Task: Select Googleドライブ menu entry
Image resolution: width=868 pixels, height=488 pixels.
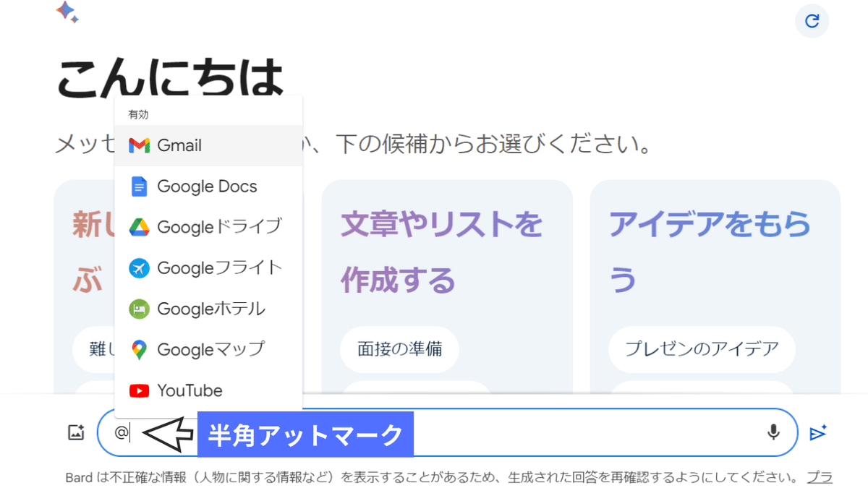Action: (x=208, y=227)
